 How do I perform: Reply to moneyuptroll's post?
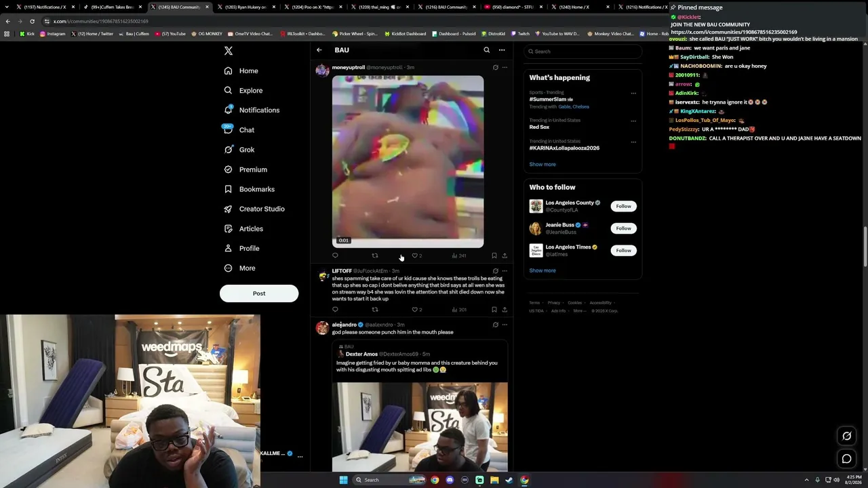tap(335, 256)
